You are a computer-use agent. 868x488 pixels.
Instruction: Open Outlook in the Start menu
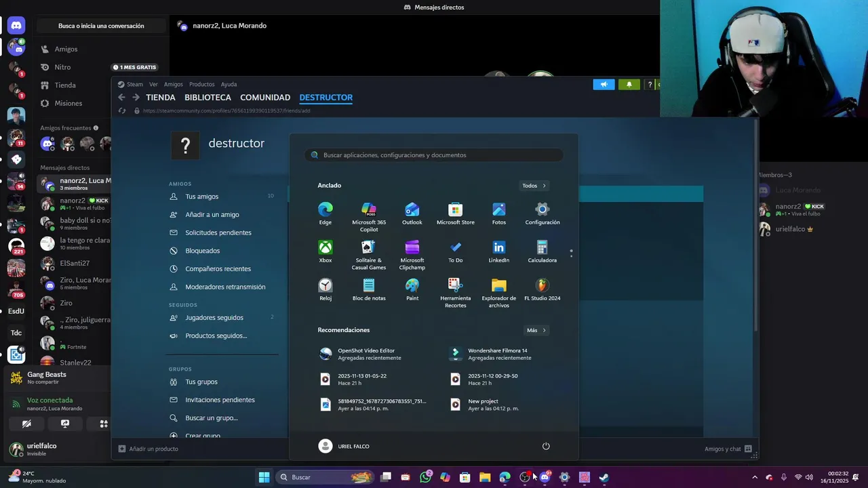click(x=412, y=213)
